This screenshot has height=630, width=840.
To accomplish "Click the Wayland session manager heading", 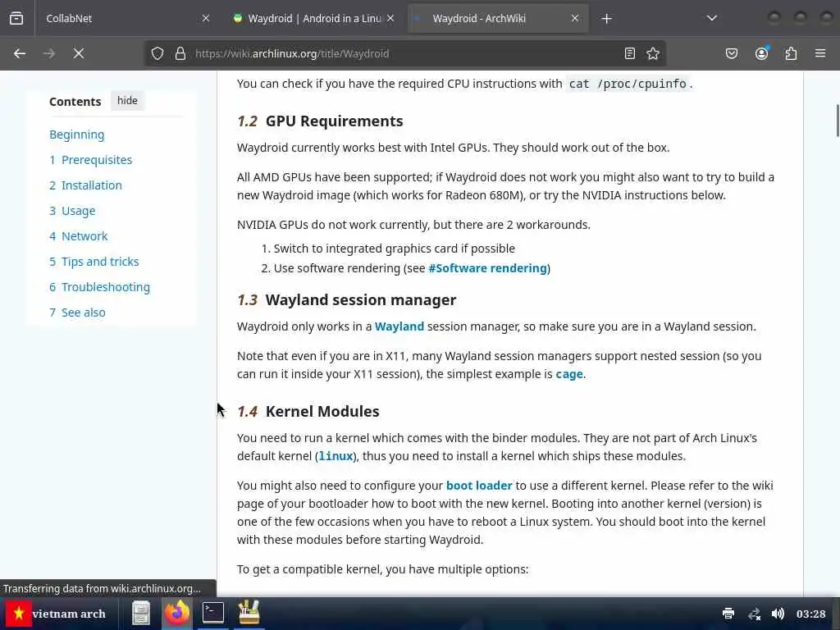I will tap(361, 300).
